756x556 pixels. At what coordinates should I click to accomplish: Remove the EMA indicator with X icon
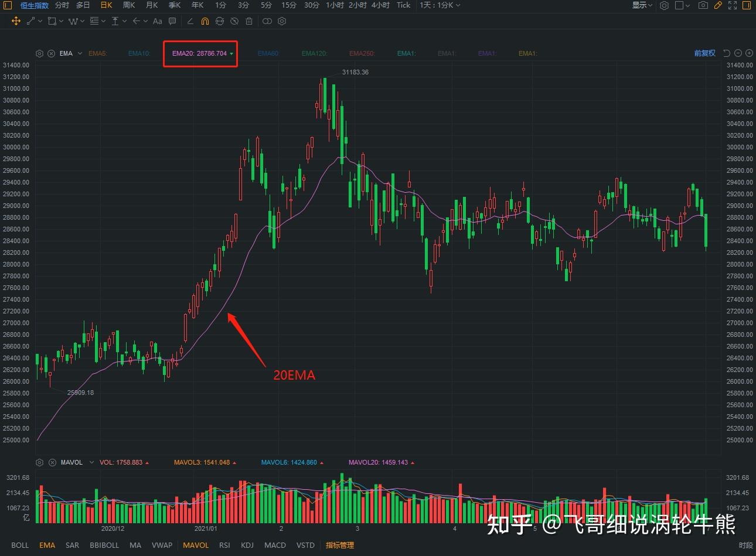[x=52, y=53]
